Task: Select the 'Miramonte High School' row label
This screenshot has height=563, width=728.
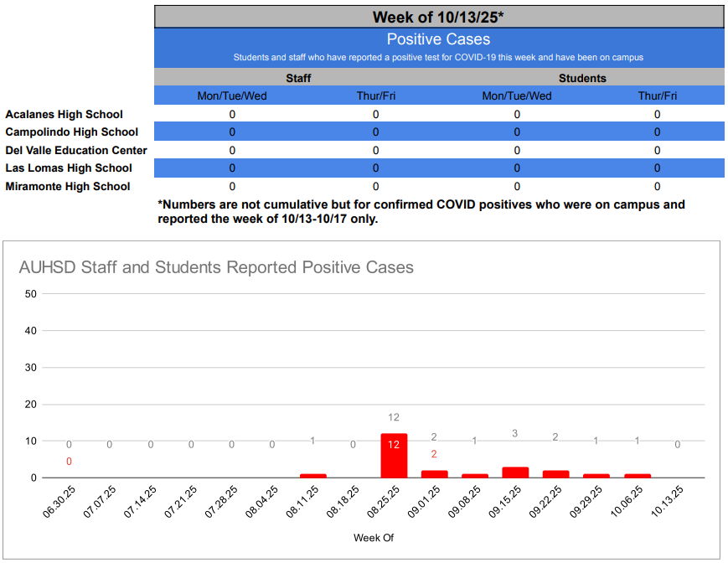Action: click(x=68, y=186)
